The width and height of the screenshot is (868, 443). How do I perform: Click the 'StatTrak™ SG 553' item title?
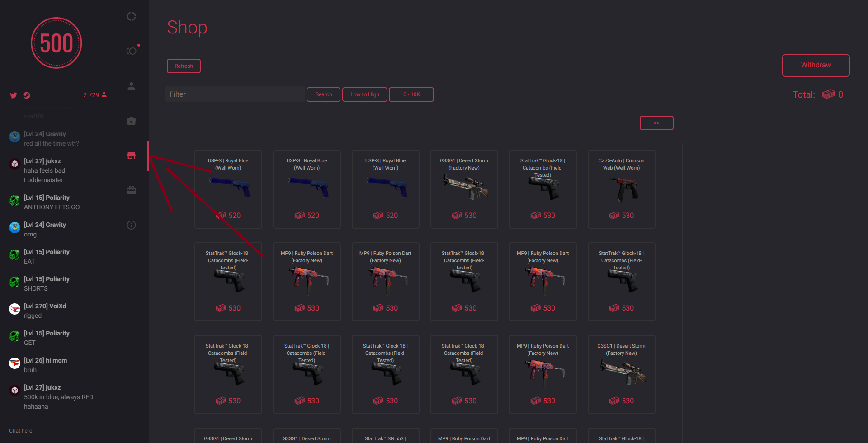(385, 438)
